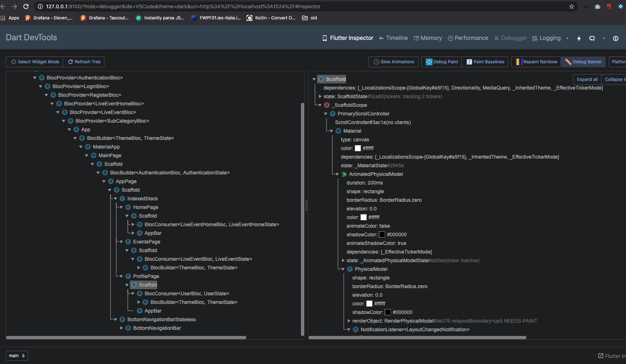
Task: Open the Apps shortcut in bookmarks bar
Action: pyautogui.click(x=10, y=18)
